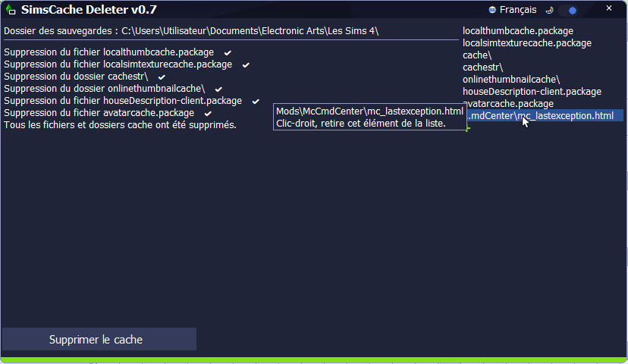
Task: Click the checkmark beside localsimtexturecache.package deletion
Action: [x=246, y=64]
